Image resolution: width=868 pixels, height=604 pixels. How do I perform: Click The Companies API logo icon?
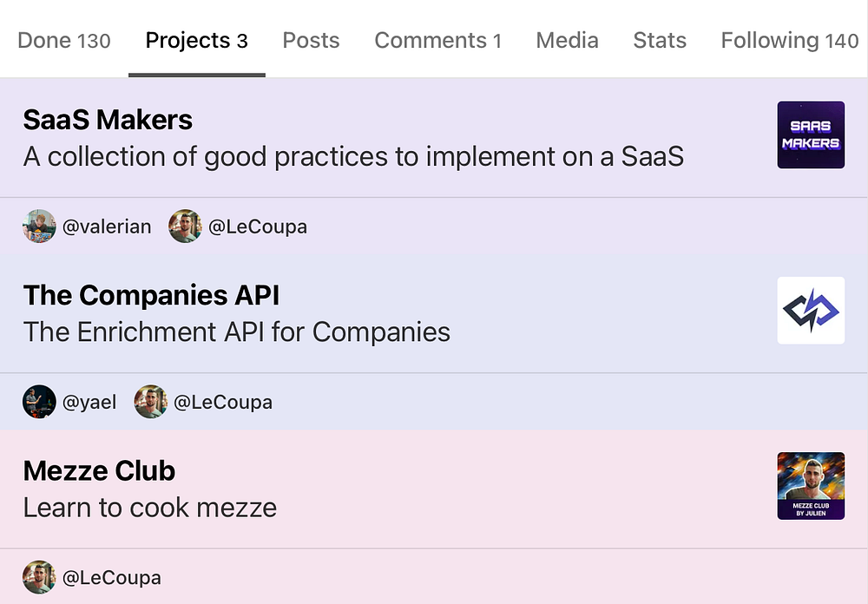[811, 310]
